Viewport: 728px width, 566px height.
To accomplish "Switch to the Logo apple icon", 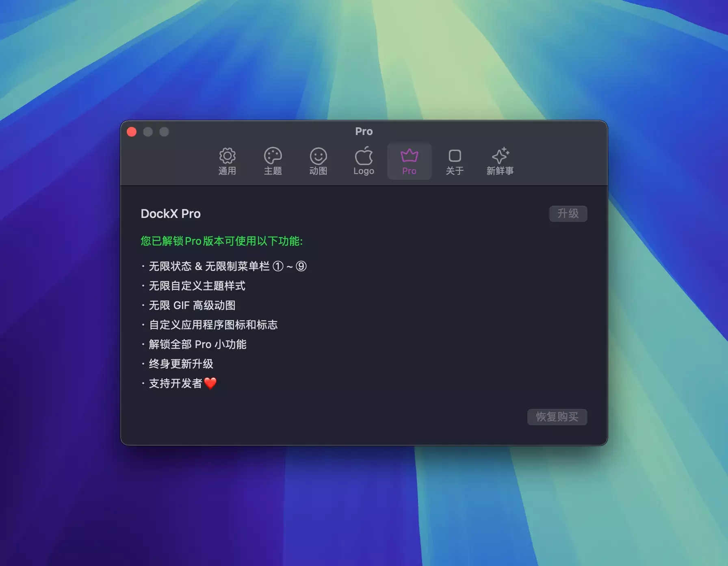I will 364,155.
